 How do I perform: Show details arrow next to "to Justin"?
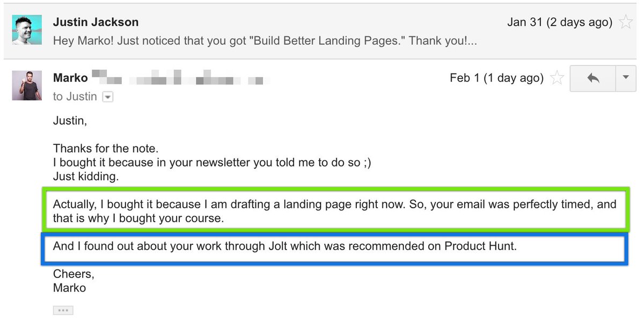click(107, 97)
